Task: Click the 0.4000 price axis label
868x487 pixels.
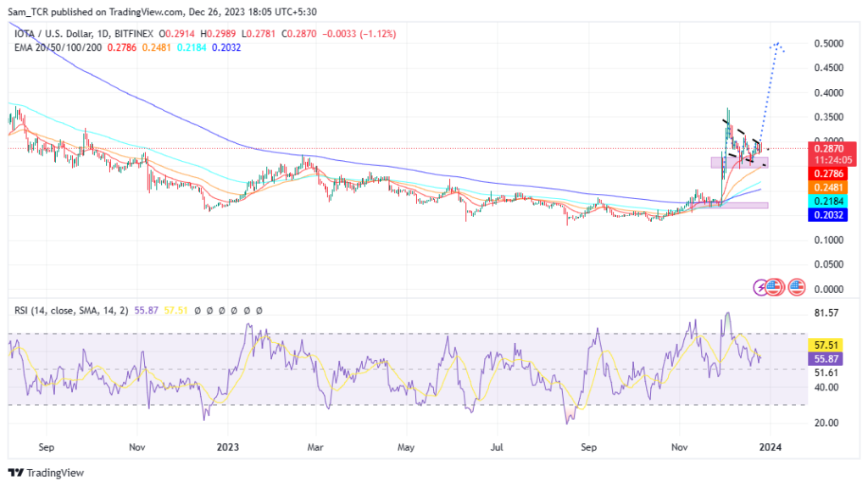Action: 829,93
